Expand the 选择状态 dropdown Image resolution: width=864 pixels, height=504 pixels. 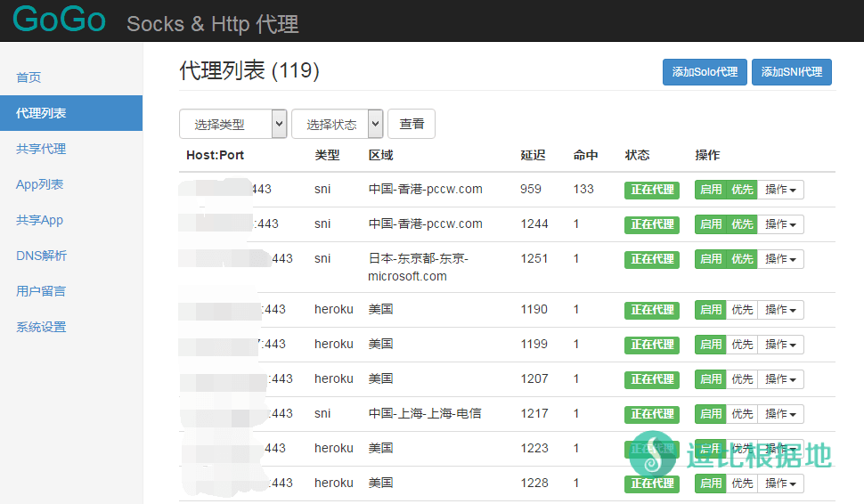pos(337,125)
